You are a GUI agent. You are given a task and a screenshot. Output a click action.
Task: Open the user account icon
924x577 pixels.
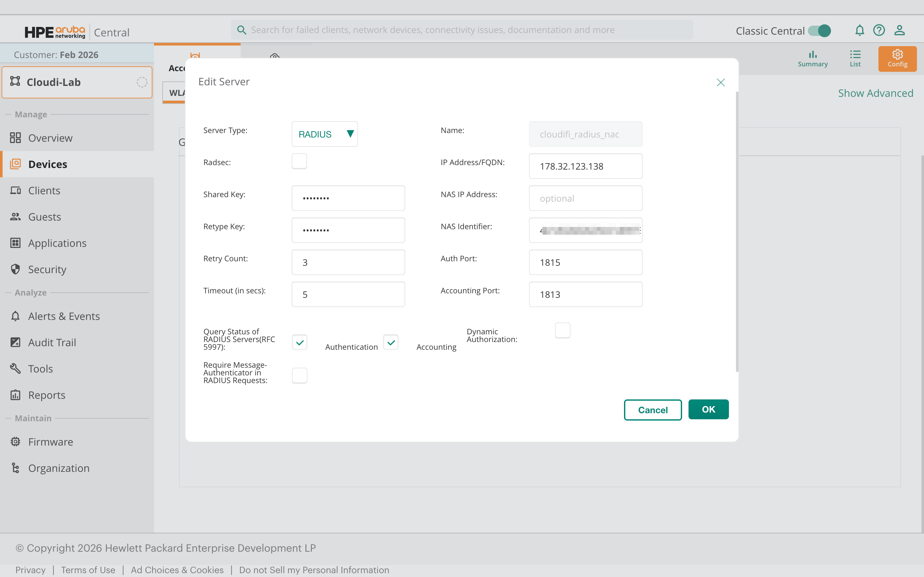(x=899, y=30)
